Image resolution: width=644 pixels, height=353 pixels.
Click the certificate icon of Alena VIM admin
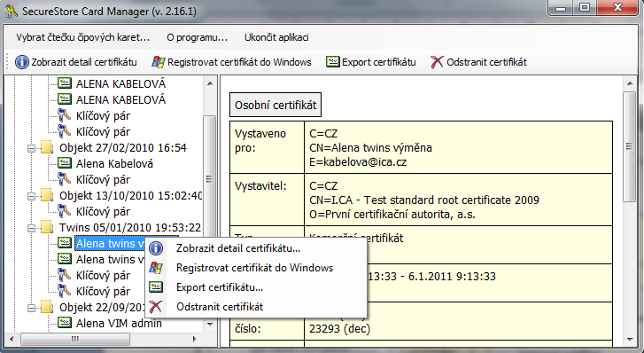(x=65, y=323)
